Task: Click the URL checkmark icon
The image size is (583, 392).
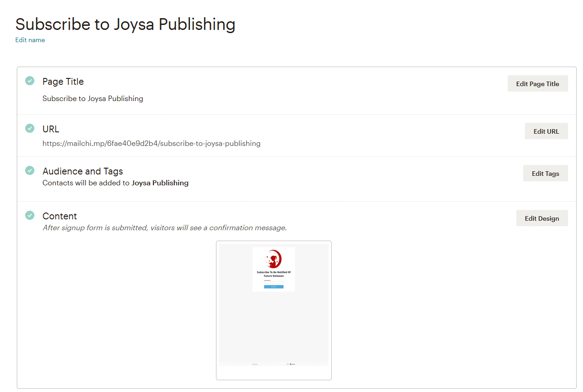Action: tap(29, 128)
